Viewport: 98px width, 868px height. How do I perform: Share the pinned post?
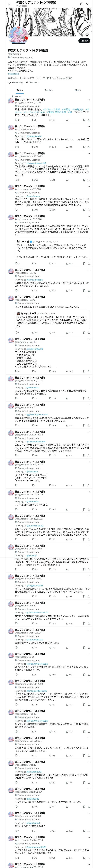89,120
